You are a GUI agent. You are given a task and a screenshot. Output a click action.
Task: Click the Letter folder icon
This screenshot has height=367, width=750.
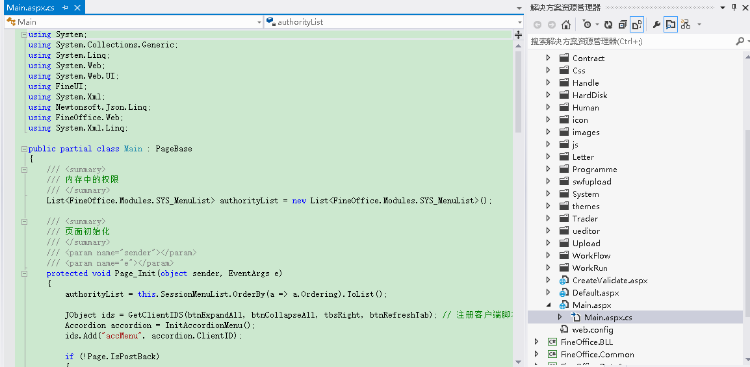click(x=563, y=157)
